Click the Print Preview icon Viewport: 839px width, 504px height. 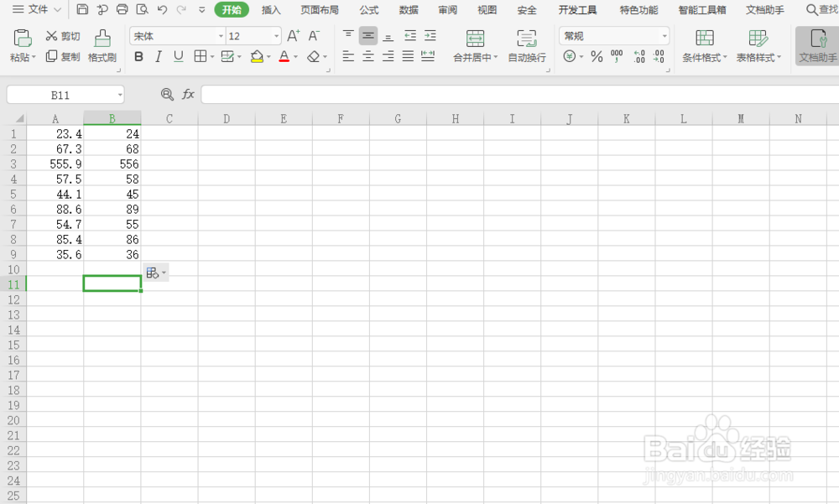(x=142, y=9)
